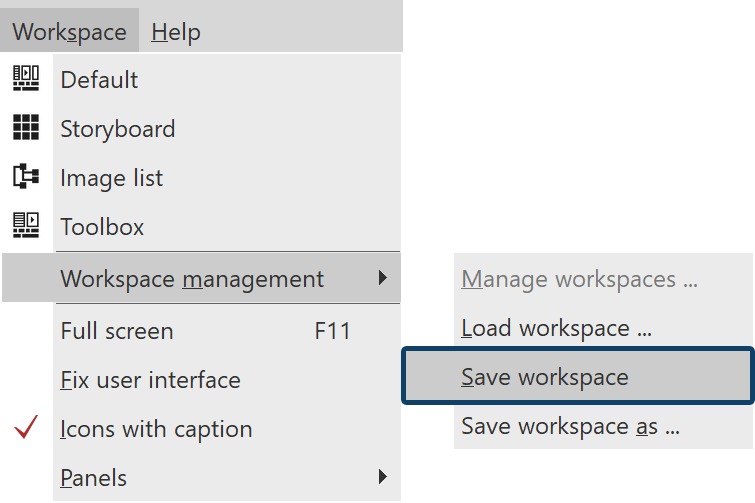Click Fix user interface
This screenshot has width=755, height=503.
pos(150,380)
